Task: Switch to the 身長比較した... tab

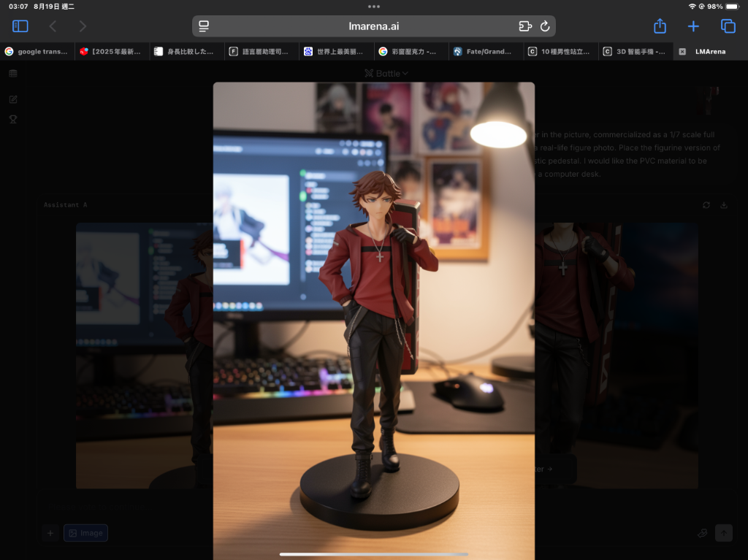Action: (187, 52)
